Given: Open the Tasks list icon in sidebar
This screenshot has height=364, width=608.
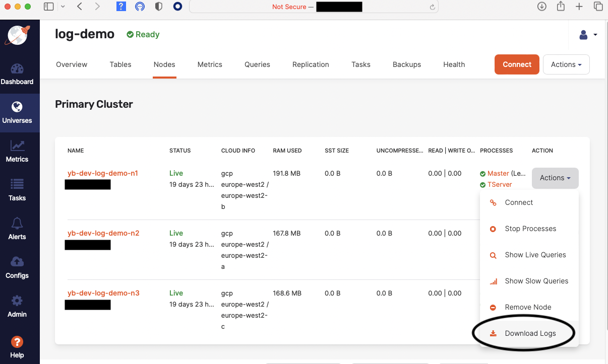Looking at the screenshot, I should click(x=17, y=184).
